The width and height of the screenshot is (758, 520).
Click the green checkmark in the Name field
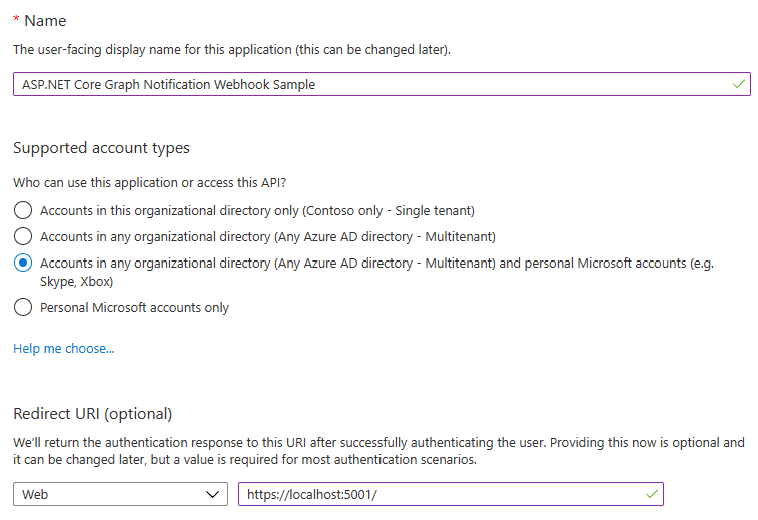point(738,84)
